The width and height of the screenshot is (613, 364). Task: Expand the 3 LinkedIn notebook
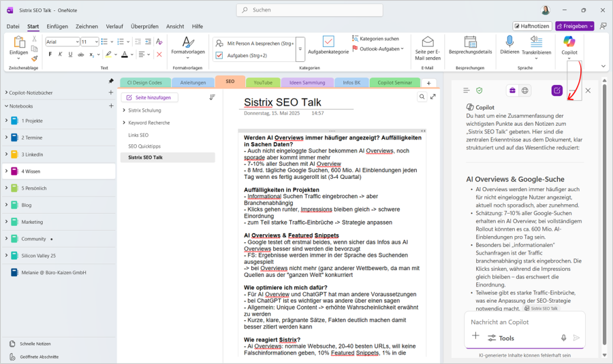coord(6,154)
